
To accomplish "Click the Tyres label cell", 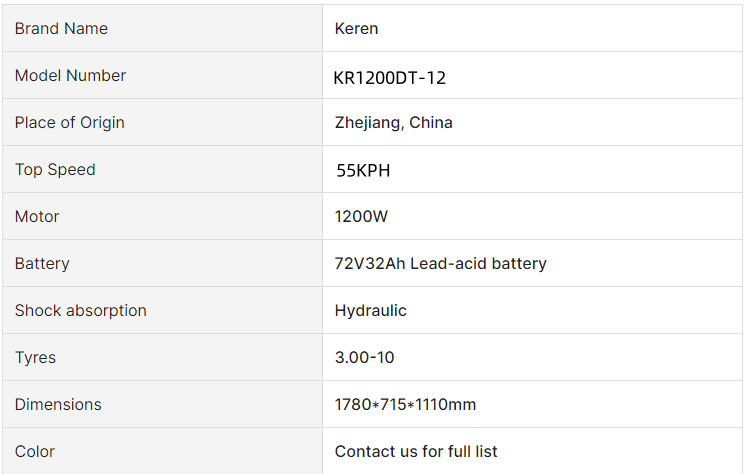I will click(162, 357).
